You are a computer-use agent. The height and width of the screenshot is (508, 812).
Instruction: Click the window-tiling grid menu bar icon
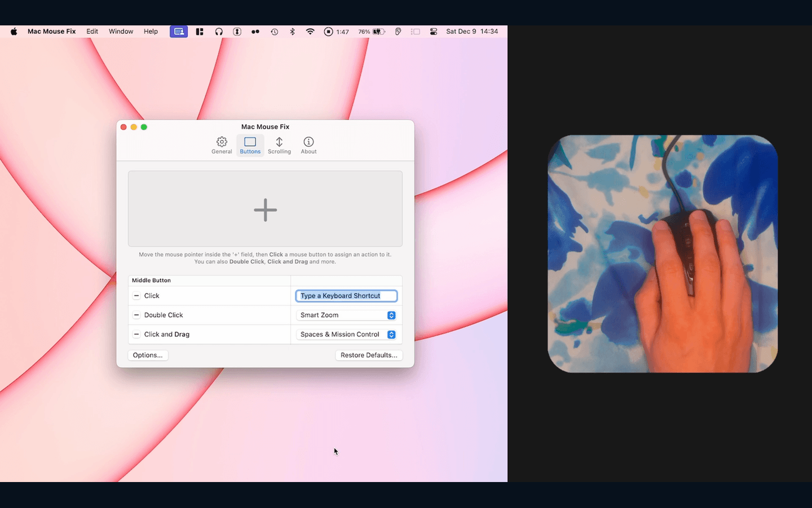200,32
